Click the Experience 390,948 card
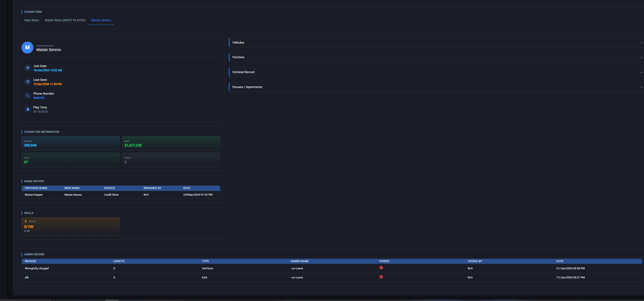The image size is (644, 301). coord(71,143)
